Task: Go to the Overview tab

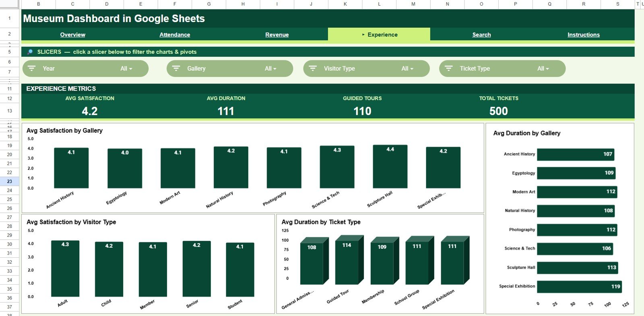Action: point(73,35)
